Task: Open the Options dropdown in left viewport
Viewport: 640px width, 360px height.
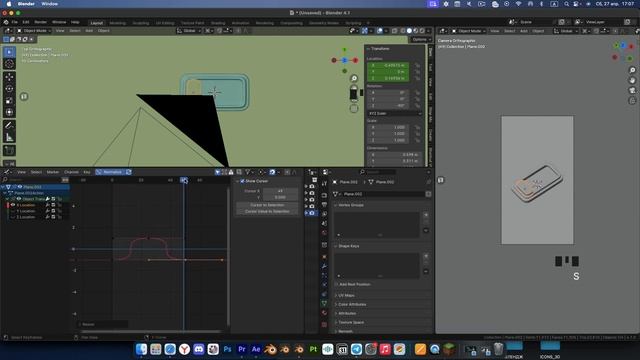Action: click(421, 40)
